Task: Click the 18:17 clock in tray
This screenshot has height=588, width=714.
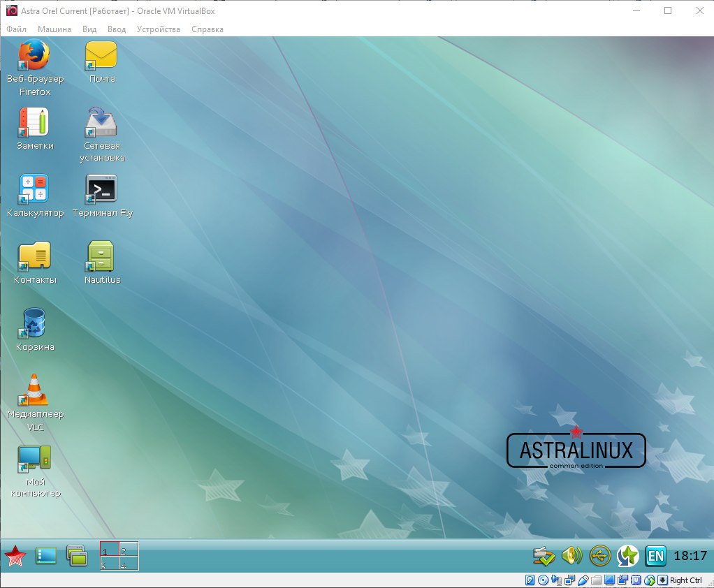Action: 690,556
